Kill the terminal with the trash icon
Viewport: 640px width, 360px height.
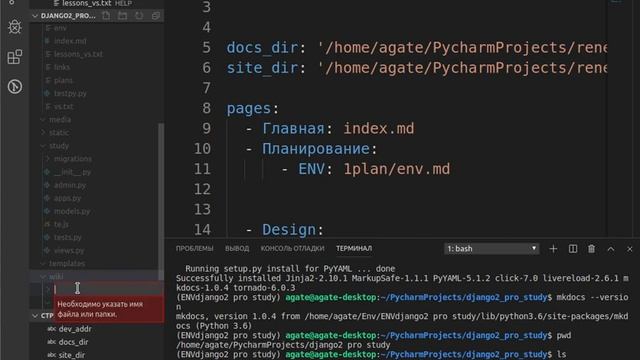591,249
